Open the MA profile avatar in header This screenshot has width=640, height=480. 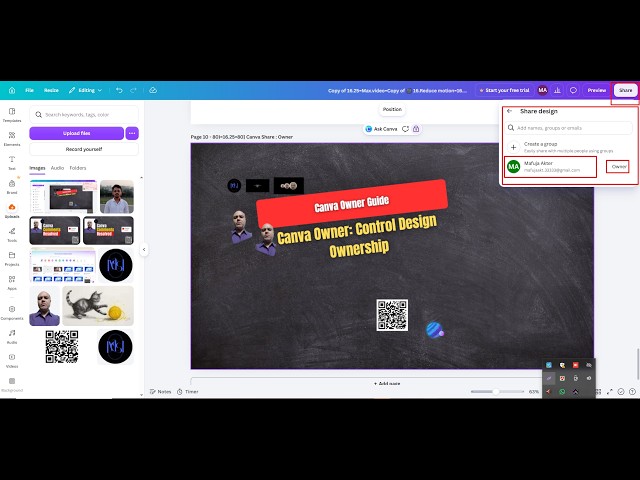coord(542,90)
